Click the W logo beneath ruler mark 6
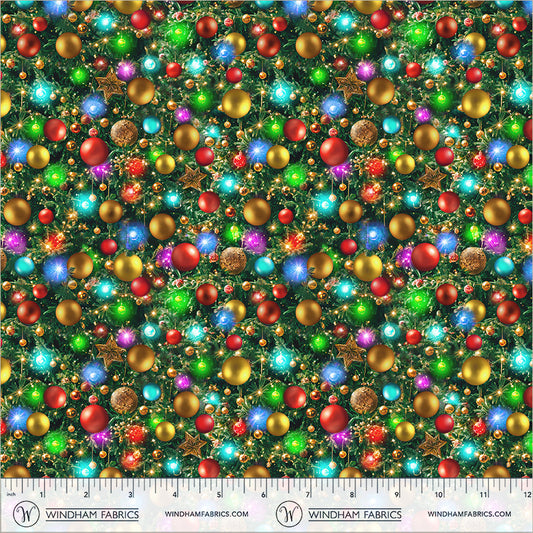 pos(289,513)
